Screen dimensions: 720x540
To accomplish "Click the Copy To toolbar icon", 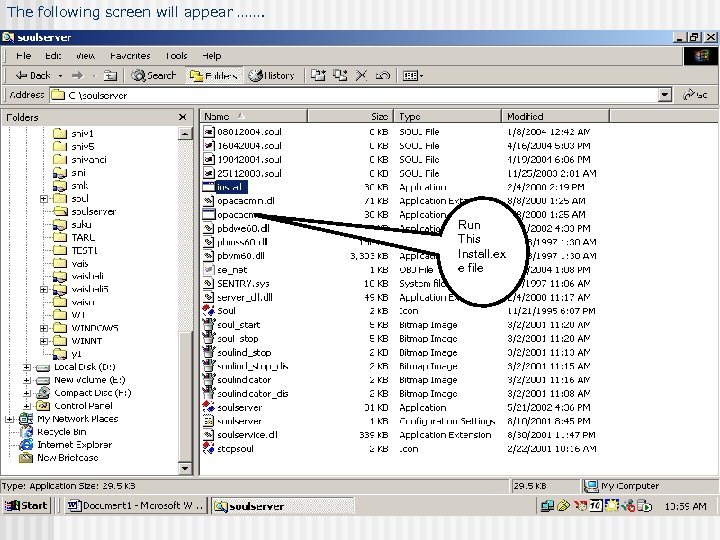I will 340,75.
